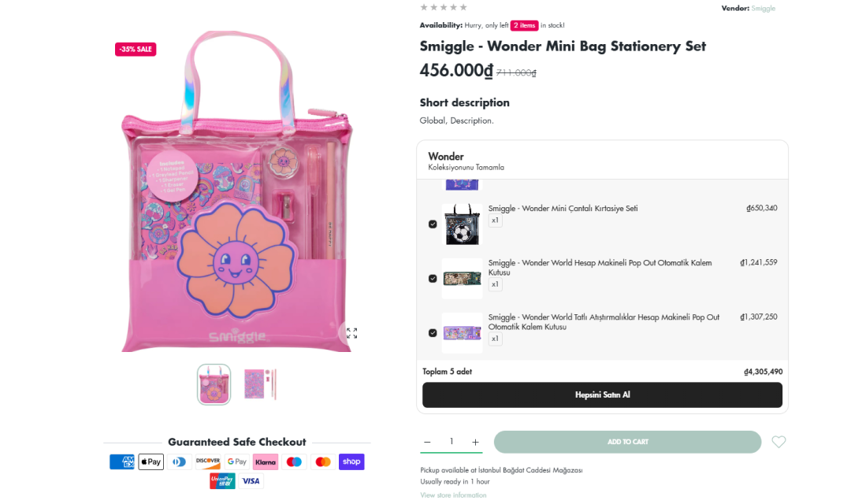Select the Apple Pay payment icon
851x504 pixels.
[x=151, y=461]
